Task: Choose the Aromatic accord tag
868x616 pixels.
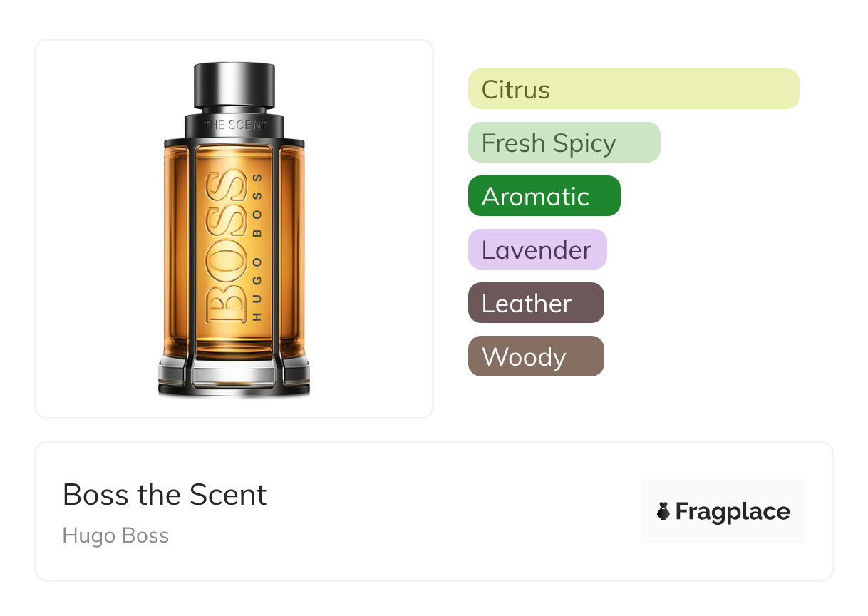Action: (x=544, y=196)
